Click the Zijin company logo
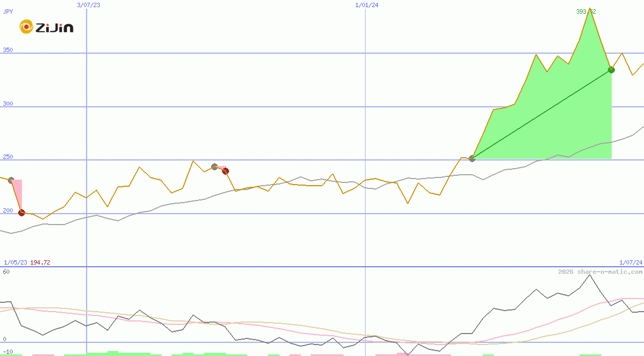 pos(47,26)
